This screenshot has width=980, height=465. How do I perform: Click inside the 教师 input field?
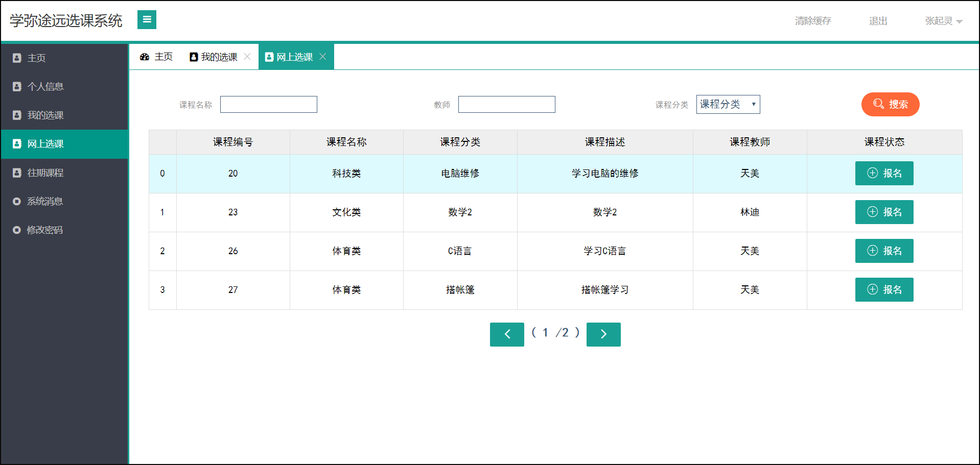(506, 104)
